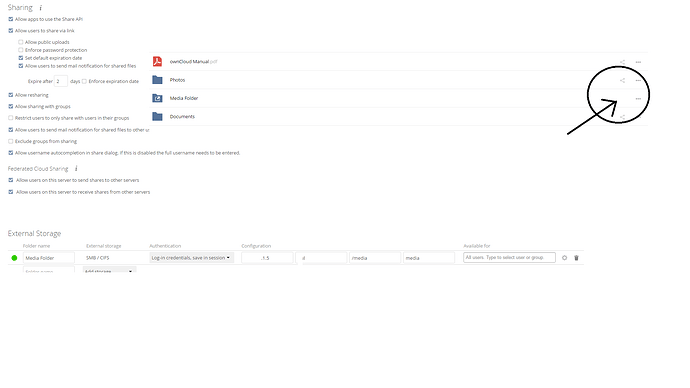Image resolution: width=690 pixels, height=388 pixels.
Task: Click the Media Folder external storage icon
Action: pyautogui.click(x=157, y=98)
